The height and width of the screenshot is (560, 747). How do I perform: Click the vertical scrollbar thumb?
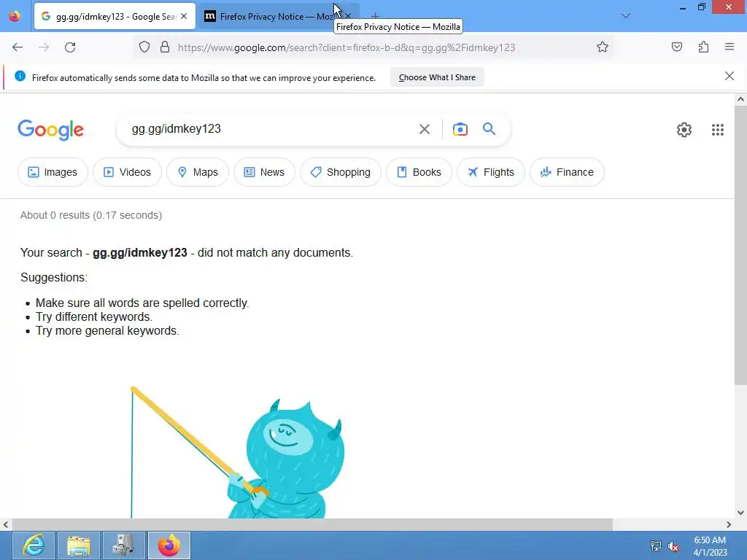click(x=740, y=245)
